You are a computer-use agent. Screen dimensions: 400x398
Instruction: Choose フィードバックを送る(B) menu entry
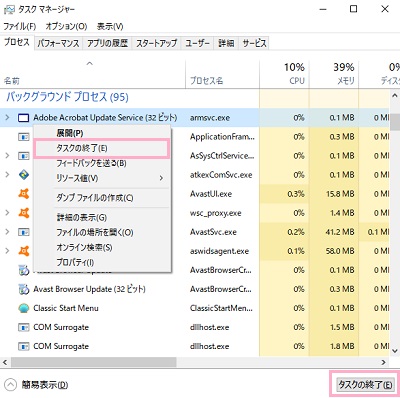coord(102,163)
